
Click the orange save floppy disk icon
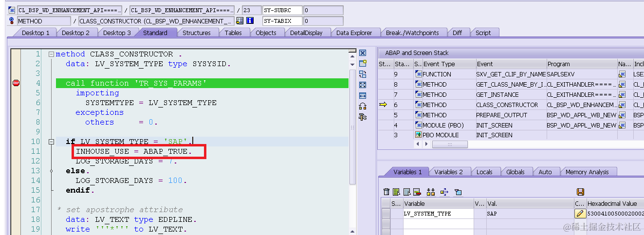pos(580,192)
